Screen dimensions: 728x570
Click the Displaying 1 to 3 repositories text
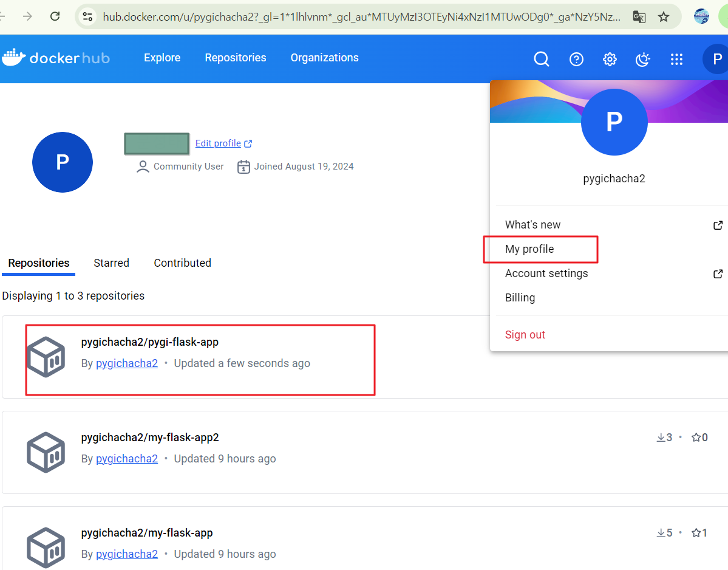click(73, 296)
